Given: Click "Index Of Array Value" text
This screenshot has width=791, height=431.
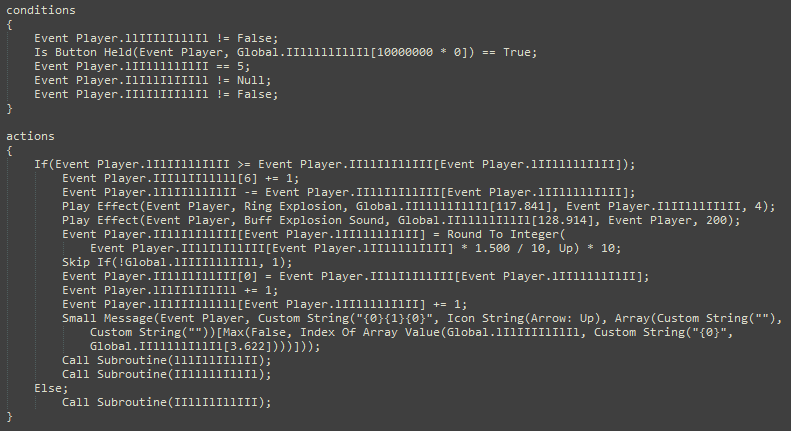Looking at the screenshot, I should point(372,333).
